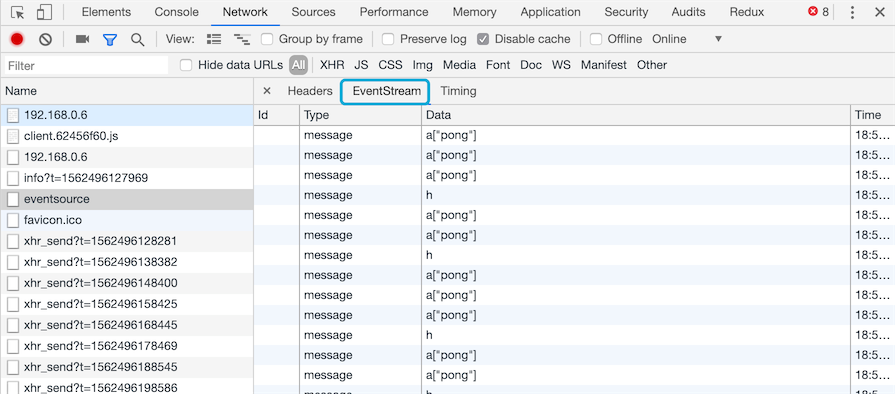This screenshot has height=394, width=895.
Task: Select request xhr_send?t=1562496178469
Action: tap(127, 346)
